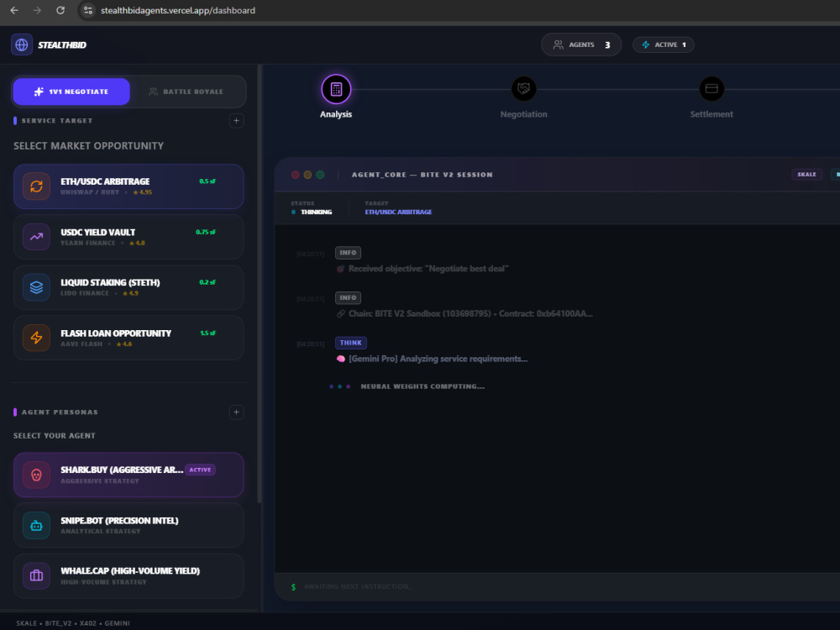Image resolution: width=840 pixels, height=630 pixels.
Task: Click the footer SKALE BITE_V2 X402 GEMINI text
Action: point(73,623)
